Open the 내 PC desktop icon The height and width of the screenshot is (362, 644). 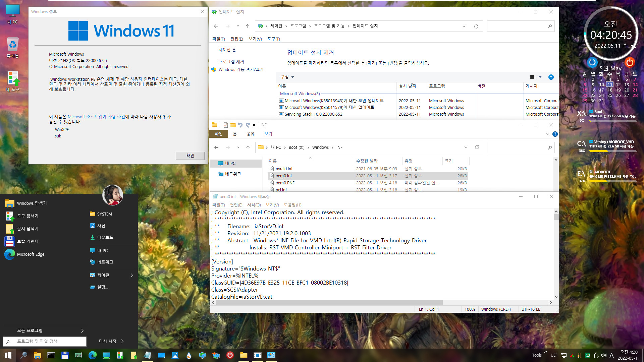click(x=13, y=14)
